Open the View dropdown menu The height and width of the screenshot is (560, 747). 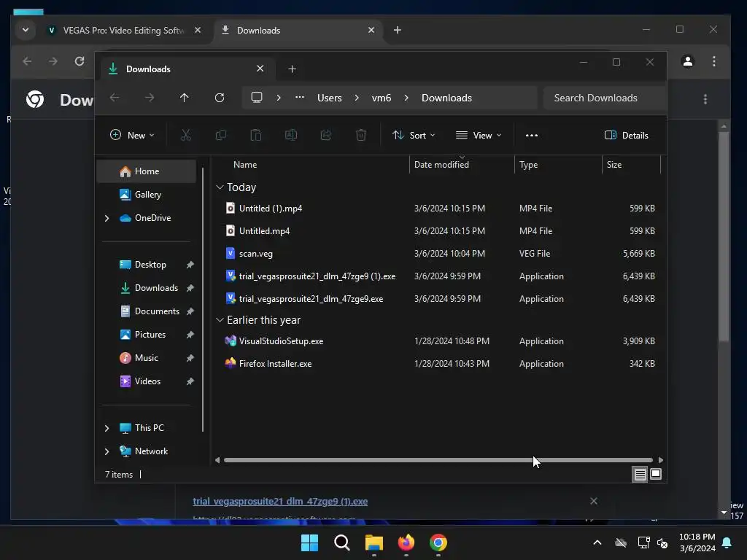tap(479, 135)
